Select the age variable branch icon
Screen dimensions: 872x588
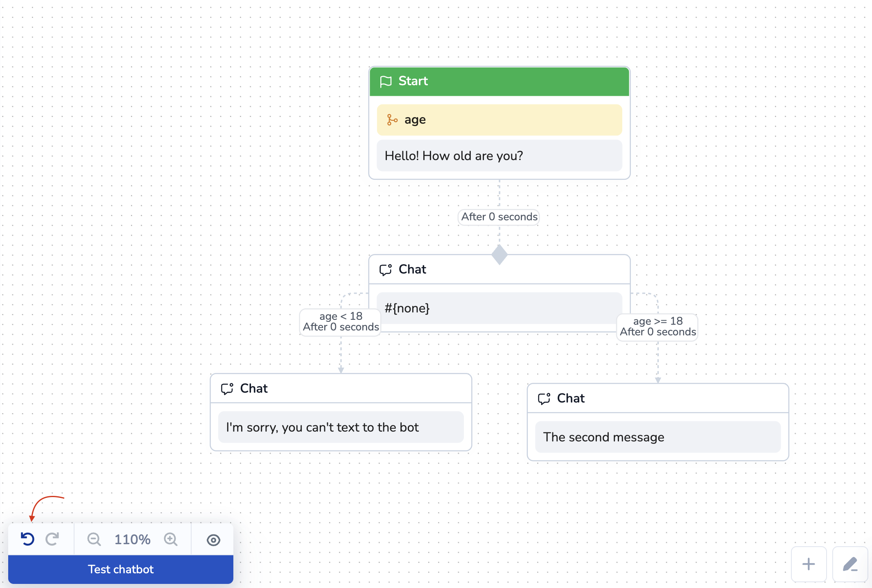click(x=392, y=120)
